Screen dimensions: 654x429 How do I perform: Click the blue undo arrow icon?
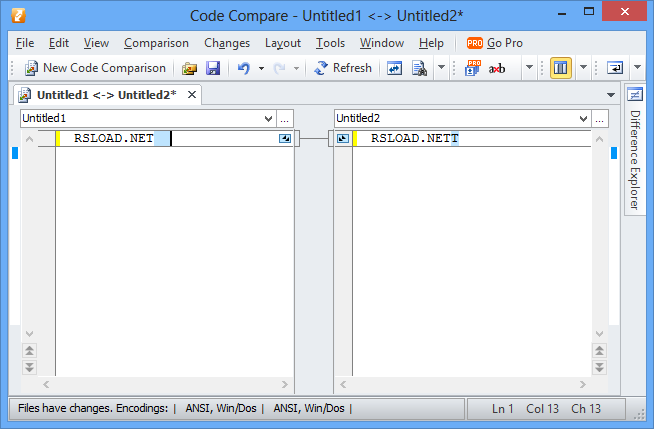(x=244, y=68)
